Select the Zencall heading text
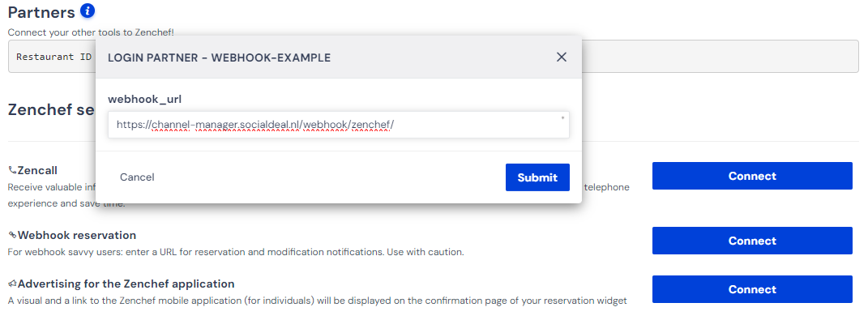Screen dimensions: 868x320 pyautogui.click(x=37, y=170)
